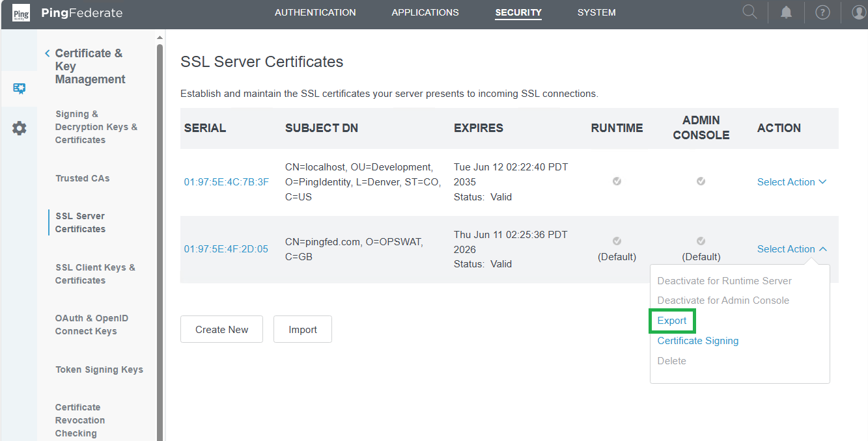Open the APPLICATIONS top menu
Viewport: 868px width, 441px height.
click(425, 12)
